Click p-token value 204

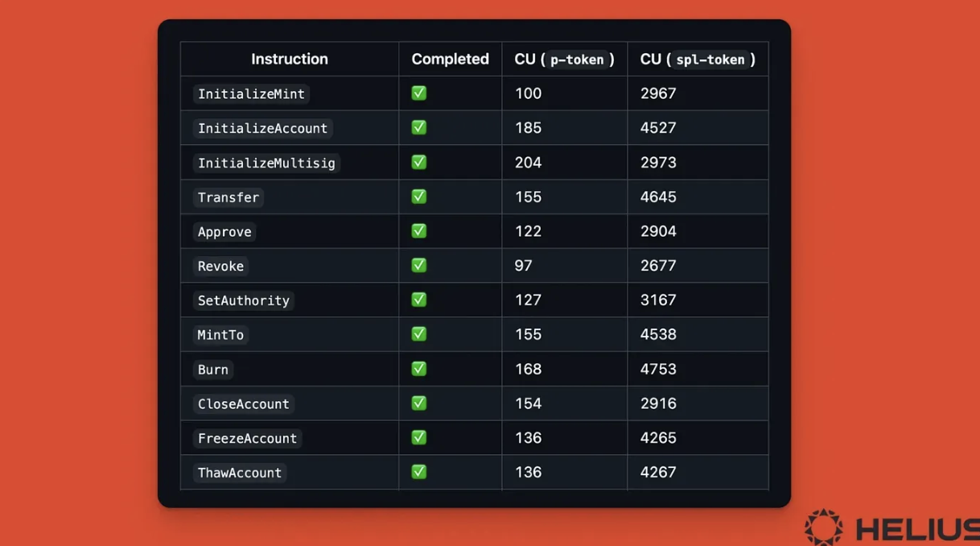528,163
